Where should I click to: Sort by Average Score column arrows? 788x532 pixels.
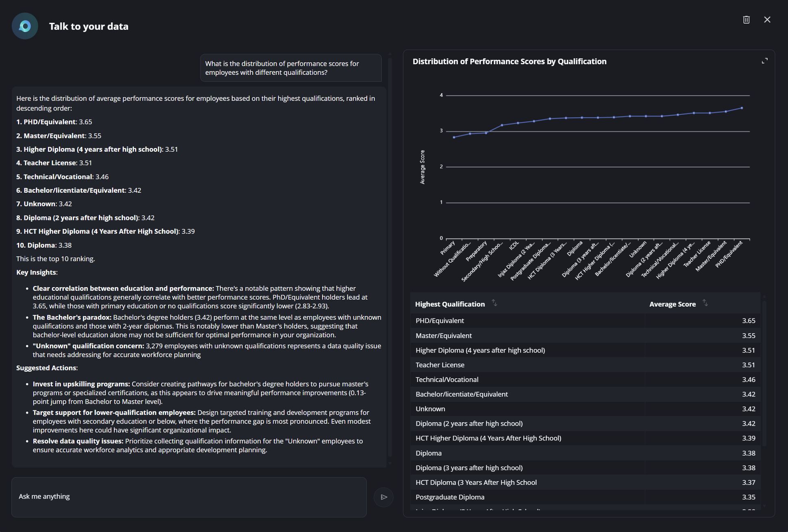(705, 303)
